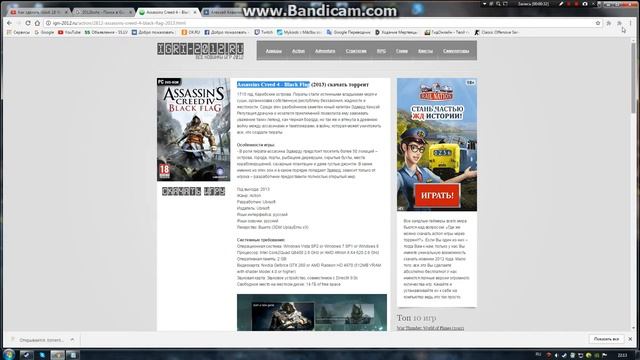The width and height of the screenshot is (640, 360).
Task: Expand the torrent download item options arrow
Action: click(x=72, y=340)
